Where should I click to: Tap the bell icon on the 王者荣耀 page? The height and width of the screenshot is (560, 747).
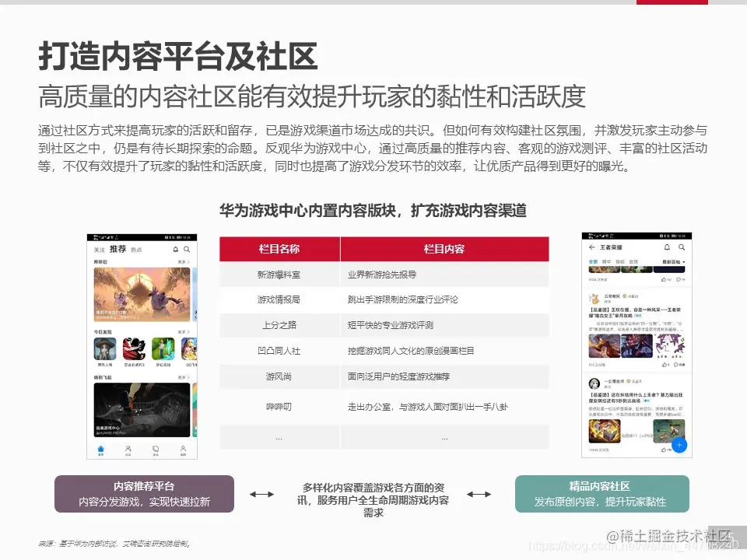pyautogui.click(x=668, y=248)
